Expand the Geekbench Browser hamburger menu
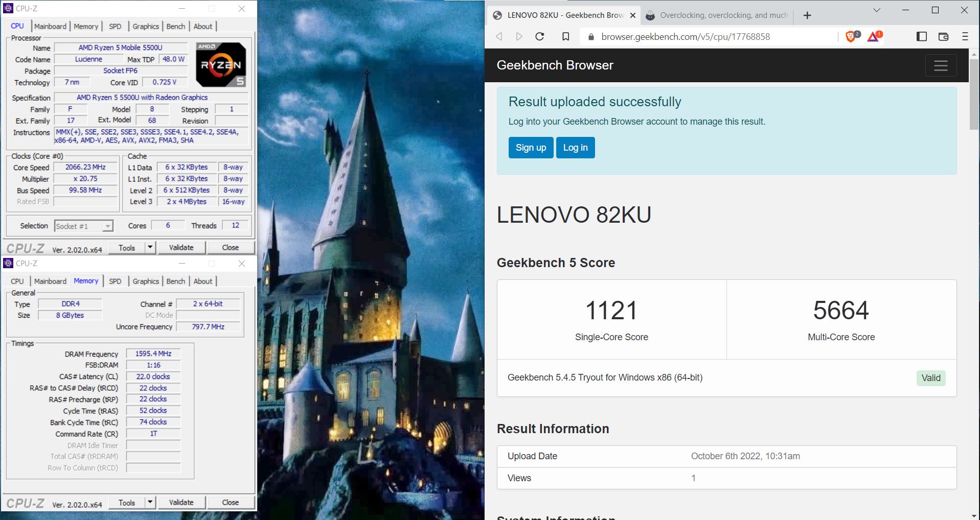The height and width of the screenshot is (520, 980). 941,65
